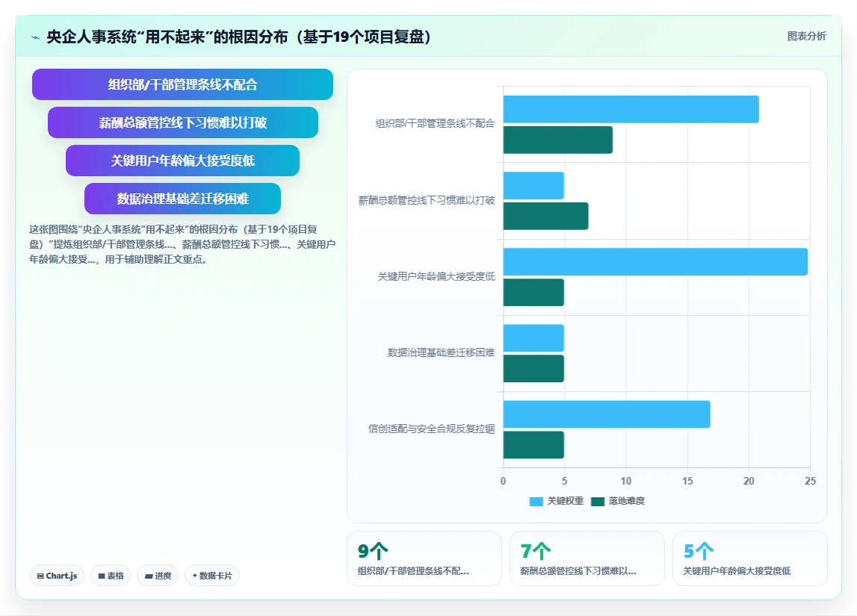
Task: Click blue bar for 薪酬总额管控线下习惯难以打破
Action: coord(533,186)
